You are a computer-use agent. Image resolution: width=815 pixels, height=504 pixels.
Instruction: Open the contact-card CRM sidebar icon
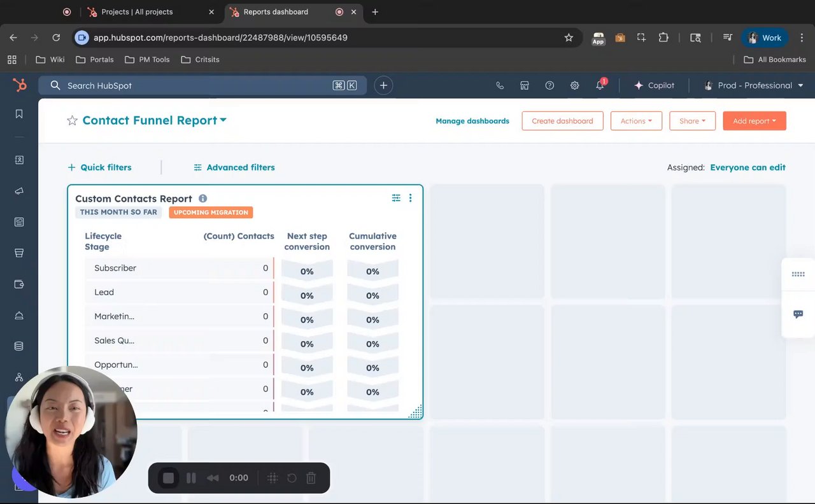click(x=19, y=160)
